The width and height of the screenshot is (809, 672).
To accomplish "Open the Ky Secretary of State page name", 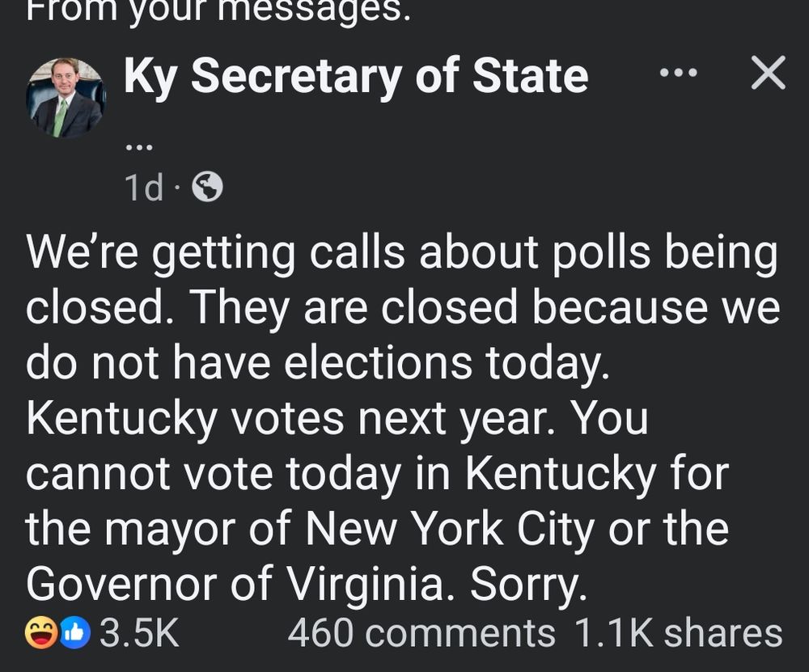I will pos(356,76).
